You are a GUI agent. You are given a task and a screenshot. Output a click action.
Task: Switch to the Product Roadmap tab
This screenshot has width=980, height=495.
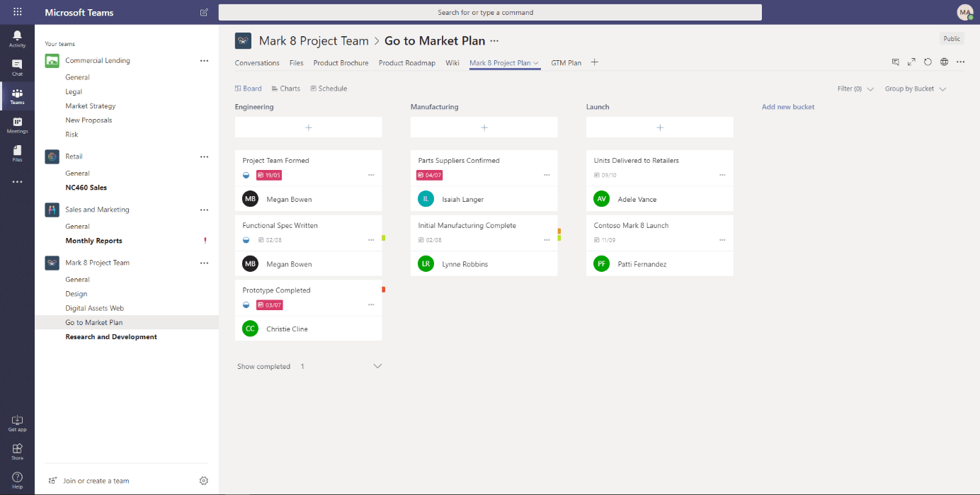[406, 63]
